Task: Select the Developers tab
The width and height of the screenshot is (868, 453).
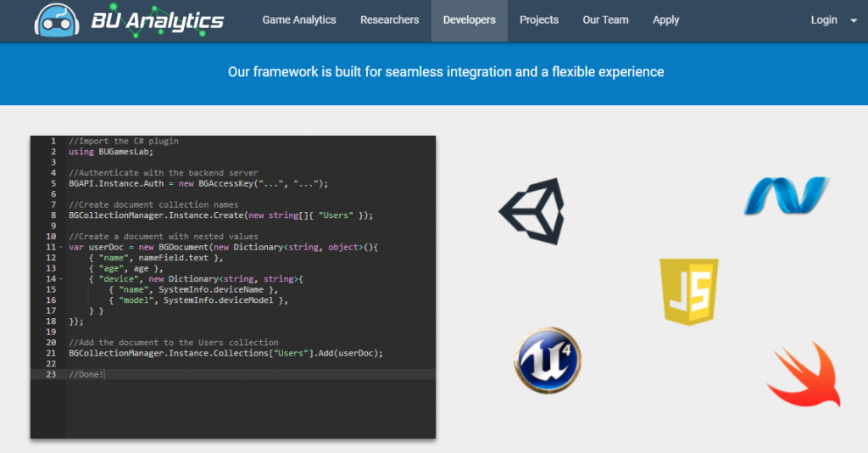Action: click(x=470, y=20)
